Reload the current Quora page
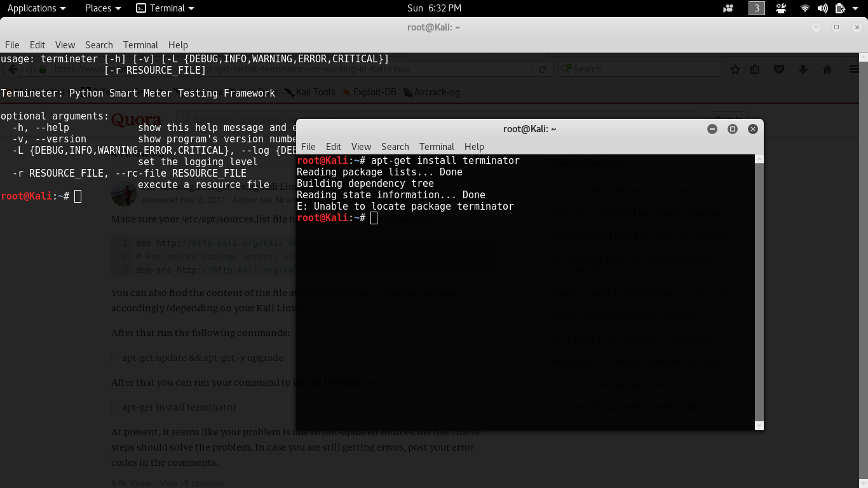Screen dimensions: 868x488 tap(543, 69)
